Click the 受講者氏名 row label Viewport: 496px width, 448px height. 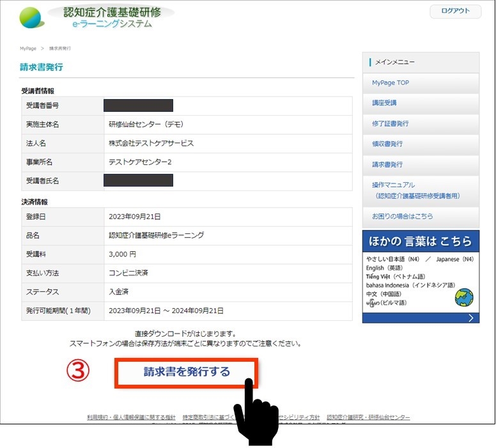point(42,181)
